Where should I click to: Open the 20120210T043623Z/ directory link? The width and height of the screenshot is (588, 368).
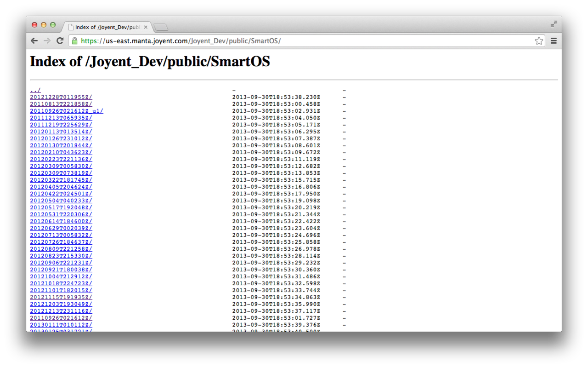[x=61, y=152]
